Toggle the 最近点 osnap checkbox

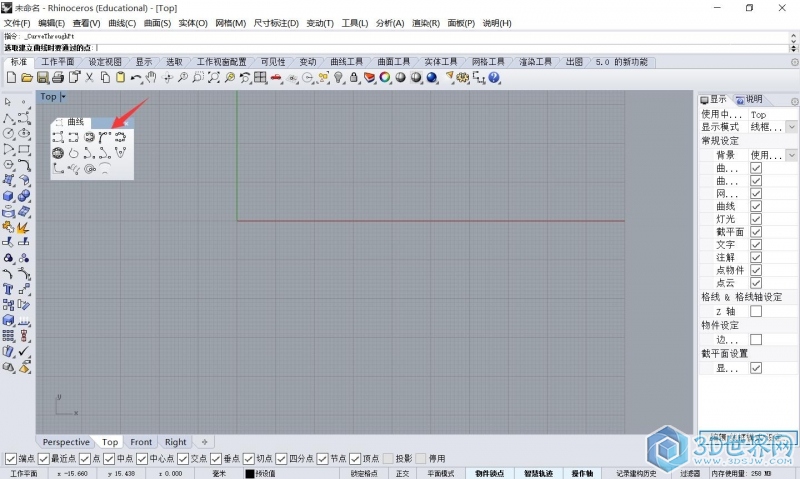[x=44, y=459]
